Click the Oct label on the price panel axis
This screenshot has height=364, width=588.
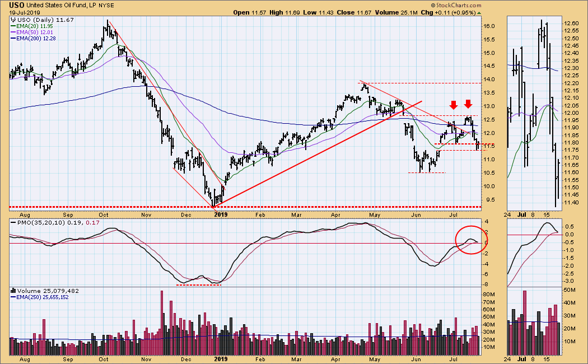coord(104,215)
